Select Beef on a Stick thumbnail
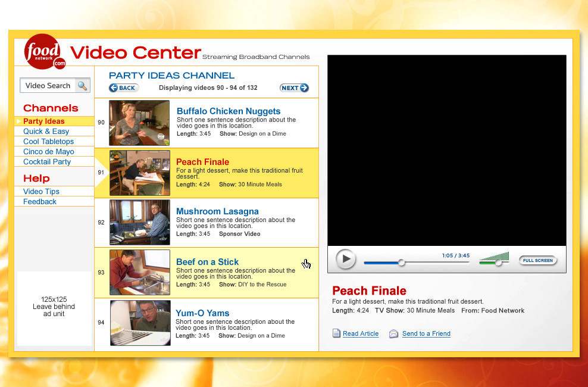Viewport: 588px width, 387px height. click(x=139, y=272)
